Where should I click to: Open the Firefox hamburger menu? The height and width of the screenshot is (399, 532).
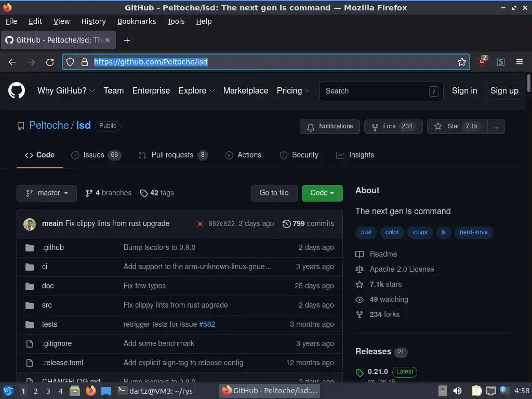tap(519, 62)
